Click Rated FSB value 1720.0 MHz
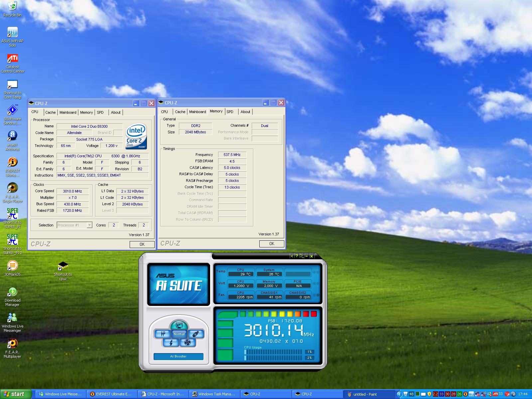This screenshot has height=399, width=532. 72,210
